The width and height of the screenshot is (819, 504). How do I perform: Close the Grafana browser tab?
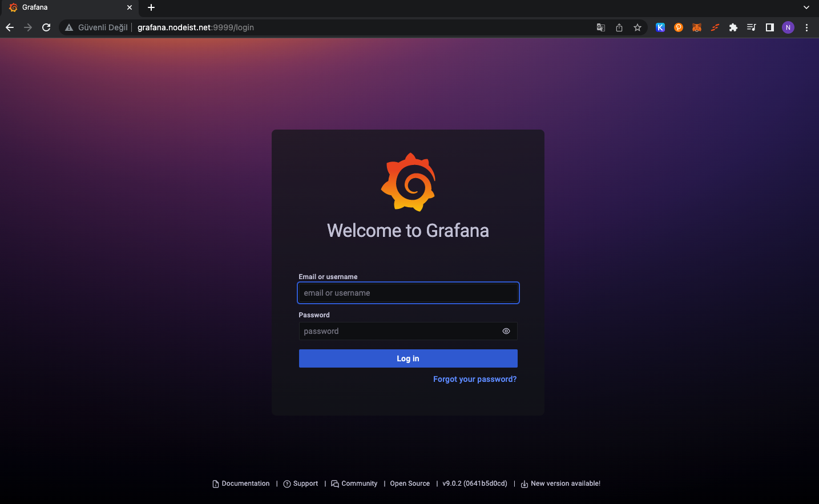click(x=130, y=7)
